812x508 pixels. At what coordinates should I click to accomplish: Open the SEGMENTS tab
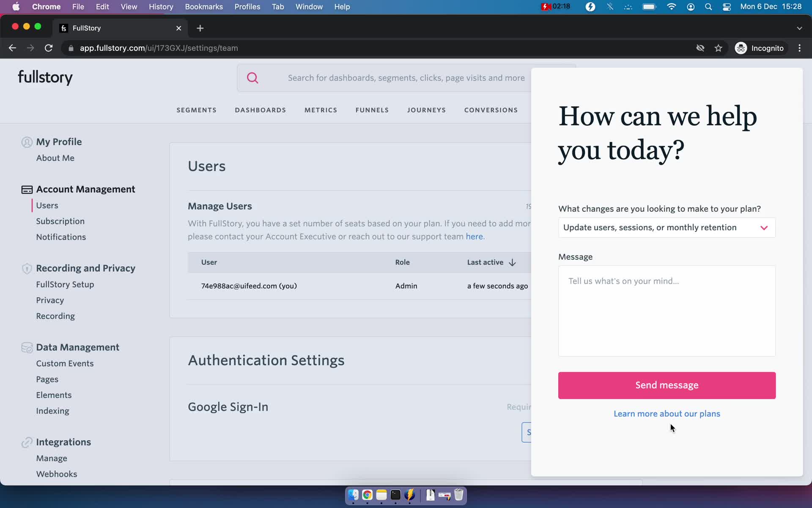[x=196, y=110]
